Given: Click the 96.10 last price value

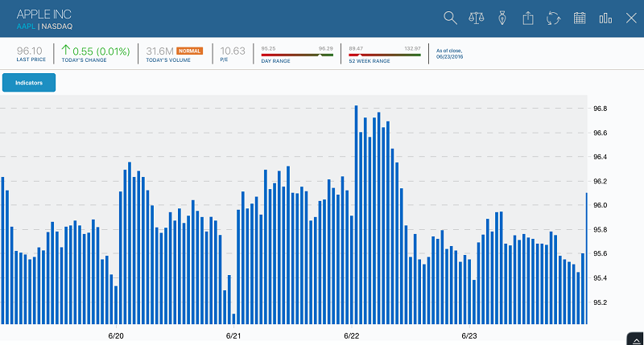Looking at the screenshot, I should pos(29,51).
